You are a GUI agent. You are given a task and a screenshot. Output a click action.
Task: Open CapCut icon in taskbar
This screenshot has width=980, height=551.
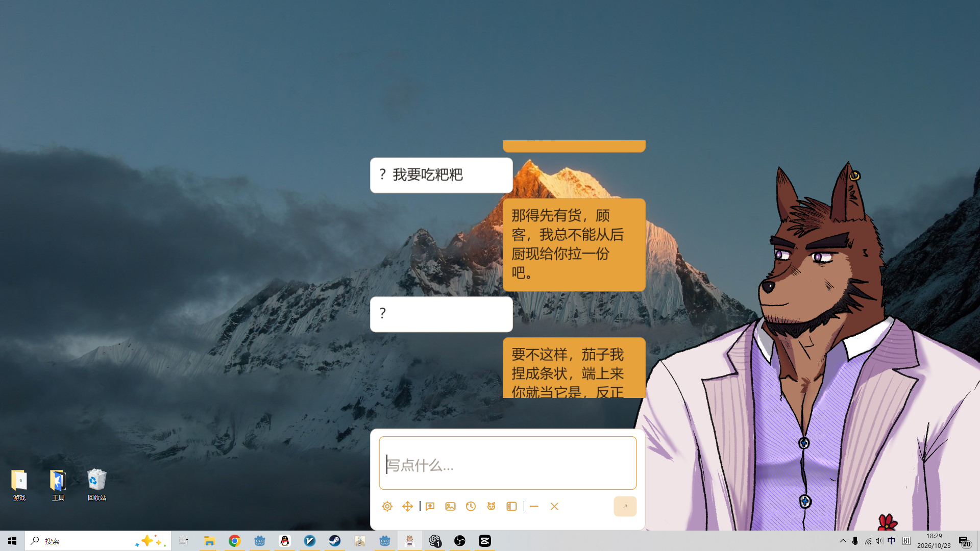click(x=485, y=541)
